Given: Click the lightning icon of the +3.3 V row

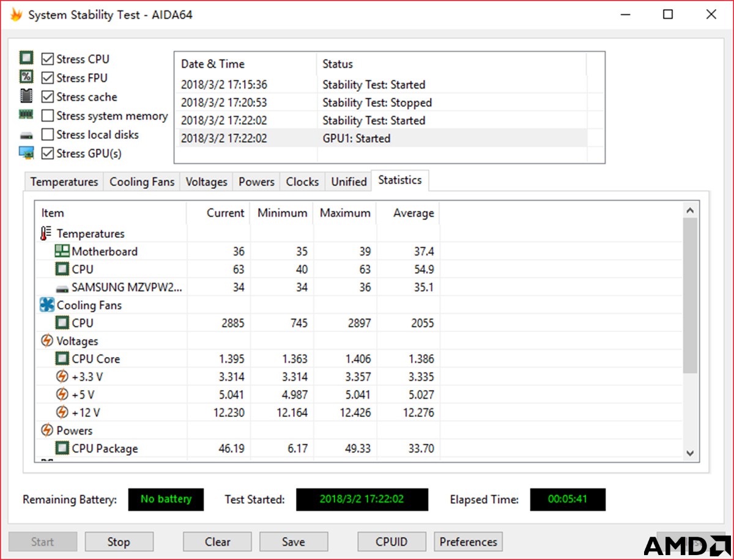Looking at the screenshot, I should point(62,377).
